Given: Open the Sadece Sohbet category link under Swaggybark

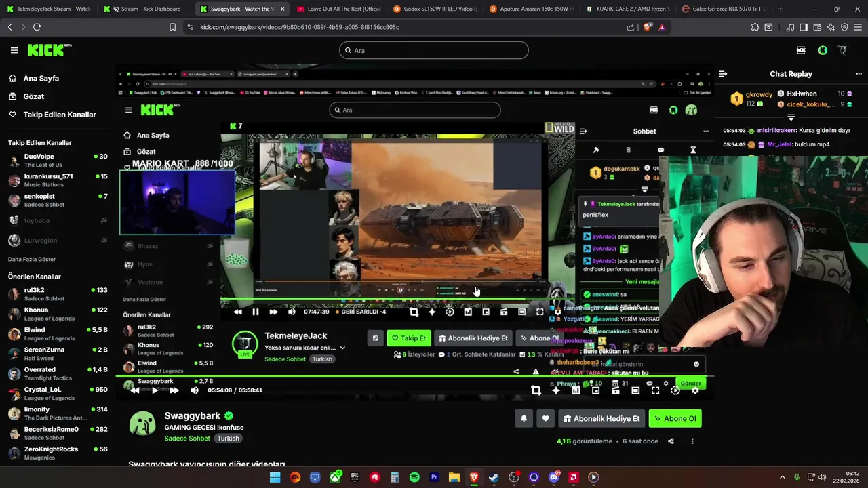Looking at the screenshot, I should (x=187, y=439).
